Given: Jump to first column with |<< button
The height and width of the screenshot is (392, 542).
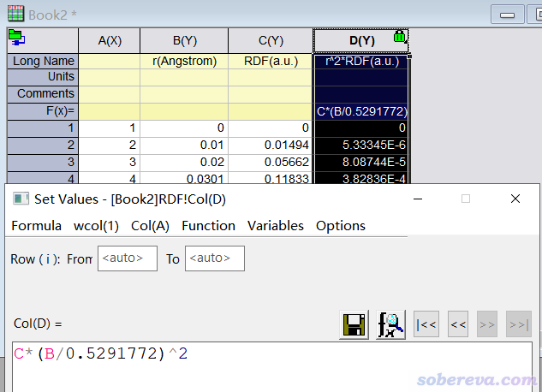Looking at the screenshot, I should click(426, 324).
